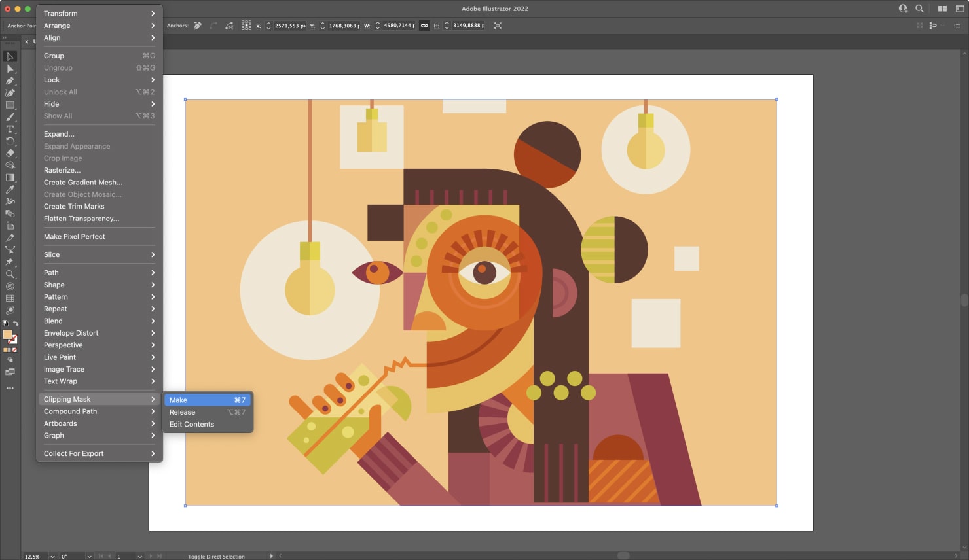The width and height of the screenshot is (969, 560).
Task: Open the artboard navigation dropdown
Action: pos(139,556)
